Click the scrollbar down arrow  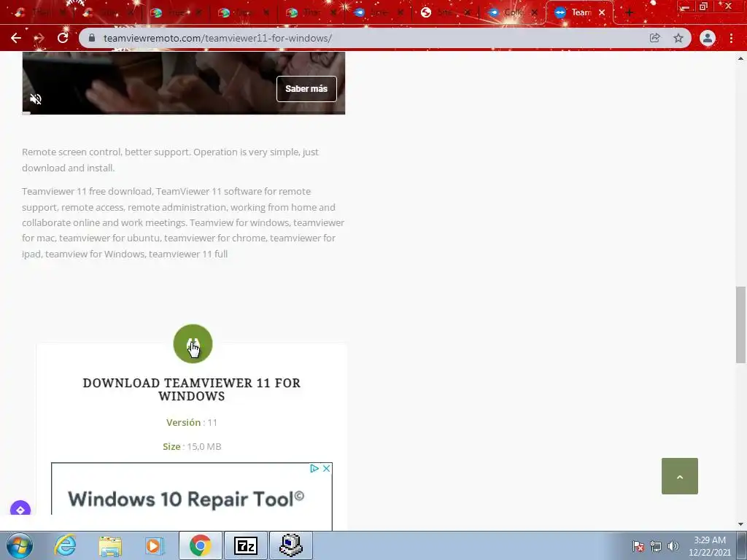[x=740, y=524]
